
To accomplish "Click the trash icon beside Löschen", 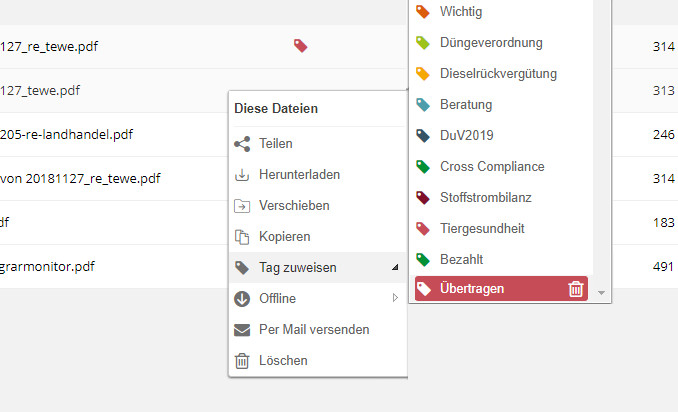I will tap(242, 361).
